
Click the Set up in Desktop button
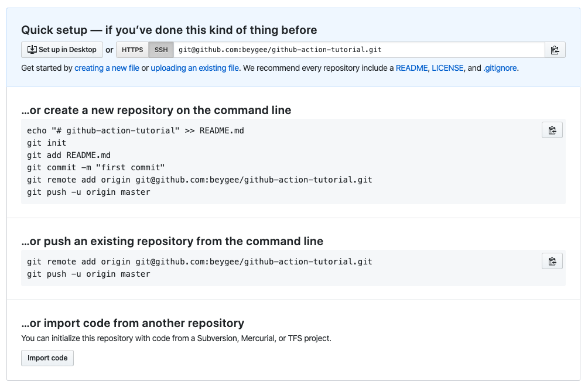click(61, 50)
